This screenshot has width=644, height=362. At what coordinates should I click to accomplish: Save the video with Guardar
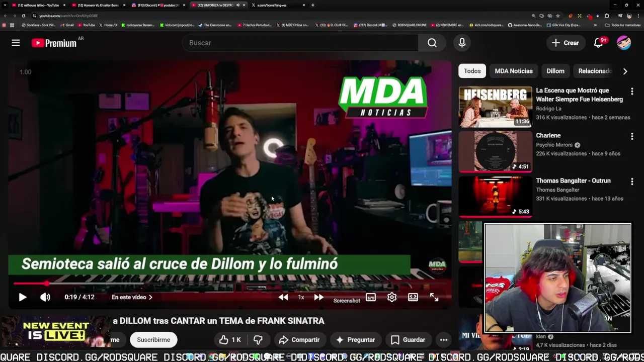point(408,340)
